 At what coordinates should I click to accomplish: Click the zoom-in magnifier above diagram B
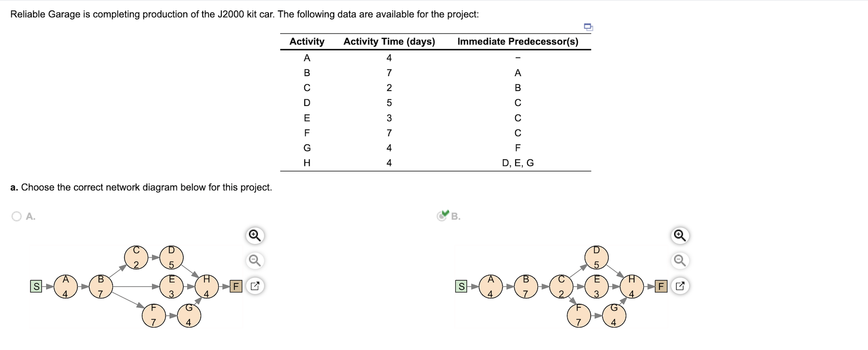pos(679,235)
